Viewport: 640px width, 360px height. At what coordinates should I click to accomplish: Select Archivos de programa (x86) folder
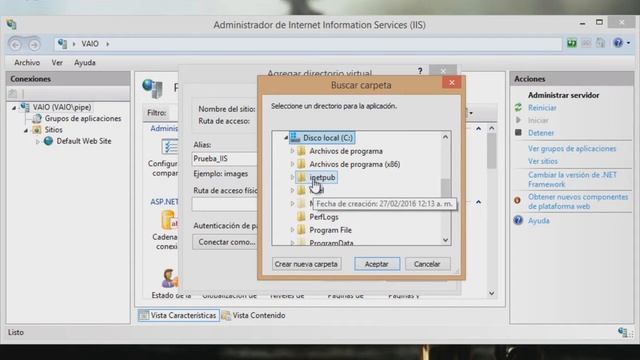click(355, 164)
